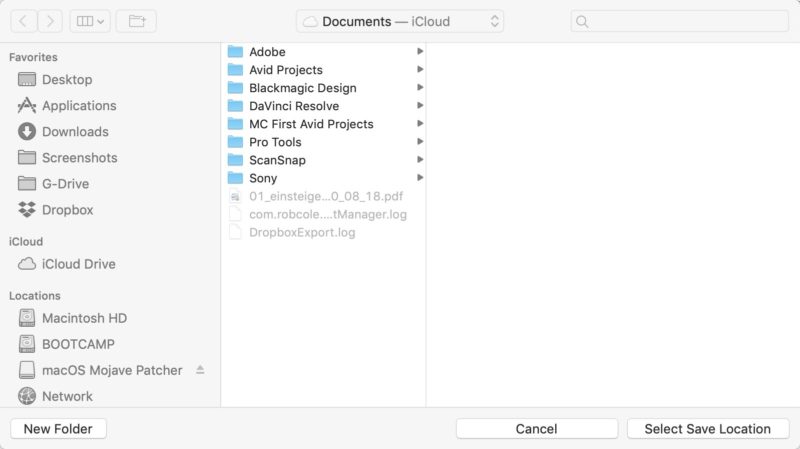Open Downloads from the sidebar
This screenshot has width=800, height=449.
76,132
